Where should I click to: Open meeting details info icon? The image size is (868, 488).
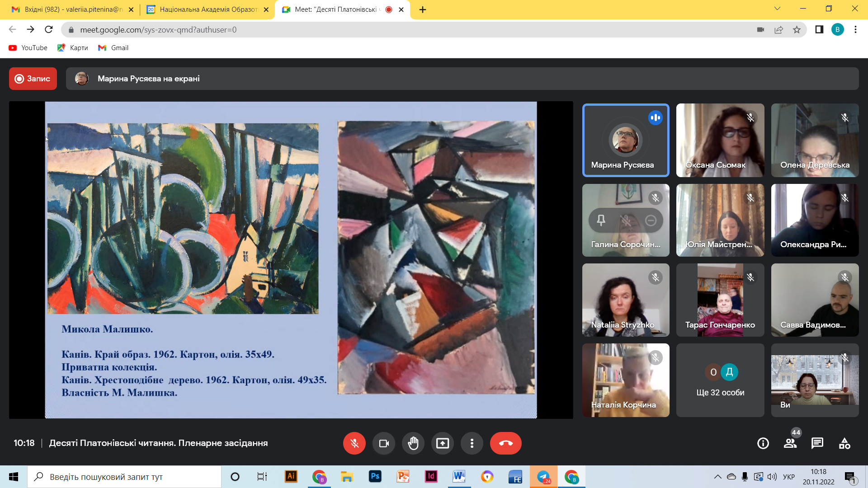click(x=763, y=443)
